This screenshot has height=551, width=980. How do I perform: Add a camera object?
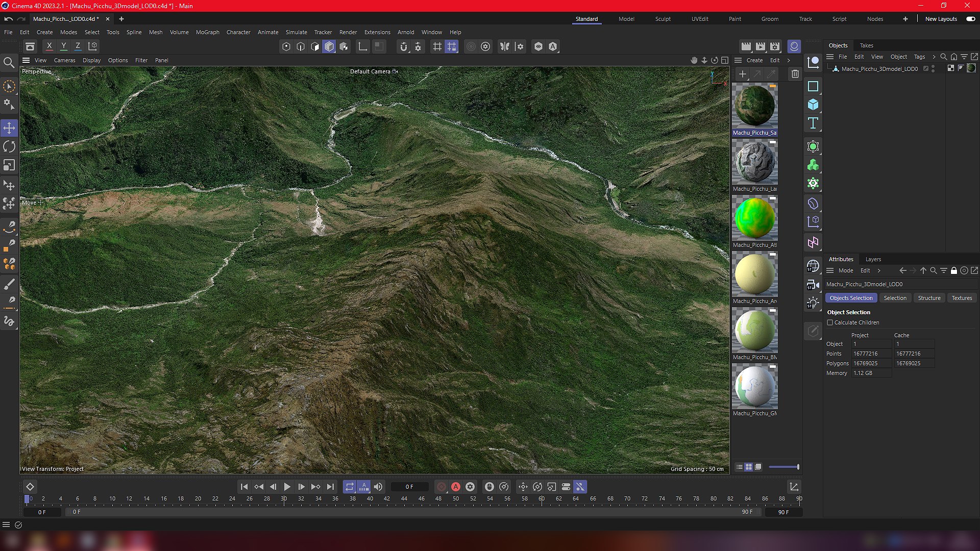(813, 285)
